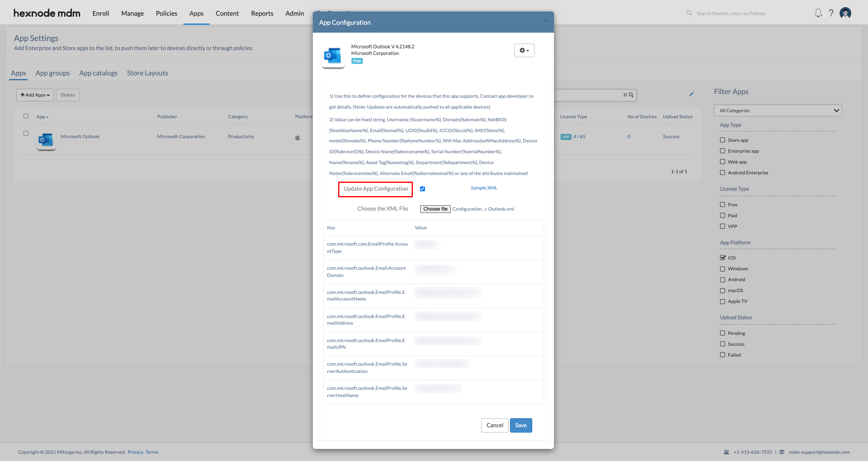Close the App Configuration dialog

tap(546, 22)
